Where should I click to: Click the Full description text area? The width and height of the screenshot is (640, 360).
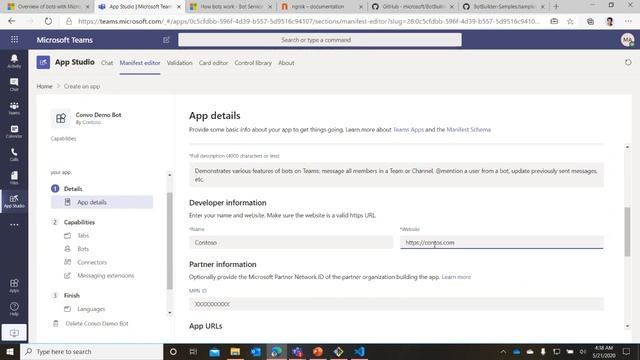396,175
